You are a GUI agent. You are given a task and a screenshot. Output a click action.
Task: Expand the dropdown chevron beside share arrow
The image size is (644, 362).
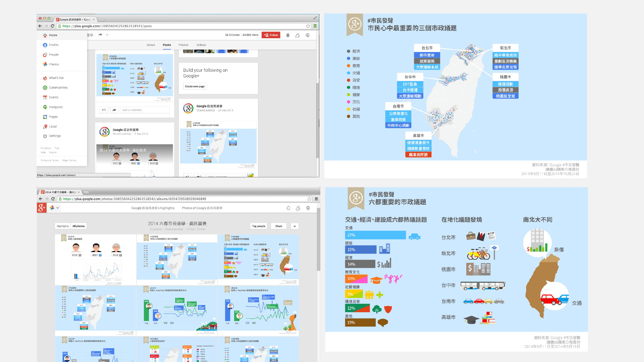pyautogui.click(x=107, y=35)
